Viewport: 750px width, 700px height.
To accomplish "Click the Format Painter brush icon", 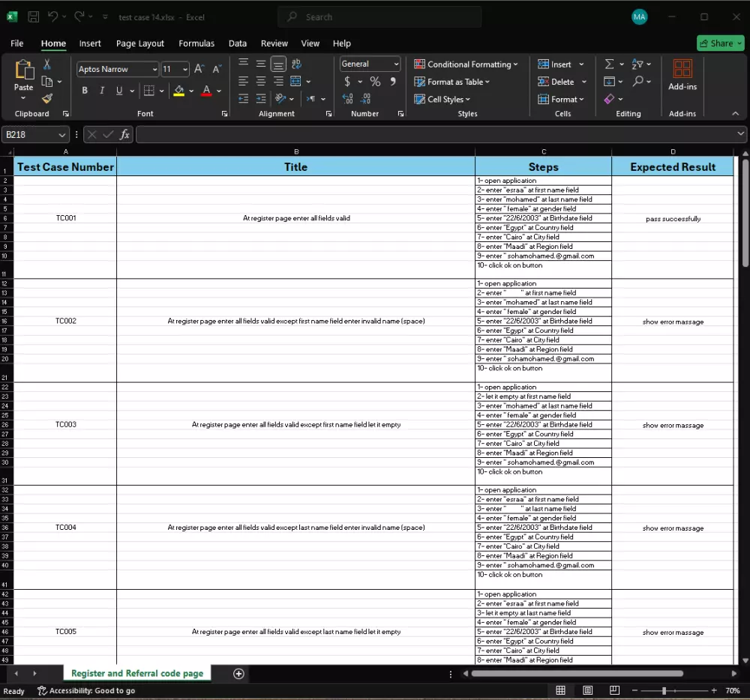I will (47, 98).
